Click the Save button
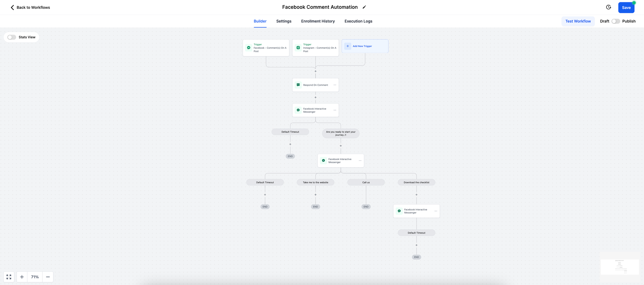 (x=626, y=8)
